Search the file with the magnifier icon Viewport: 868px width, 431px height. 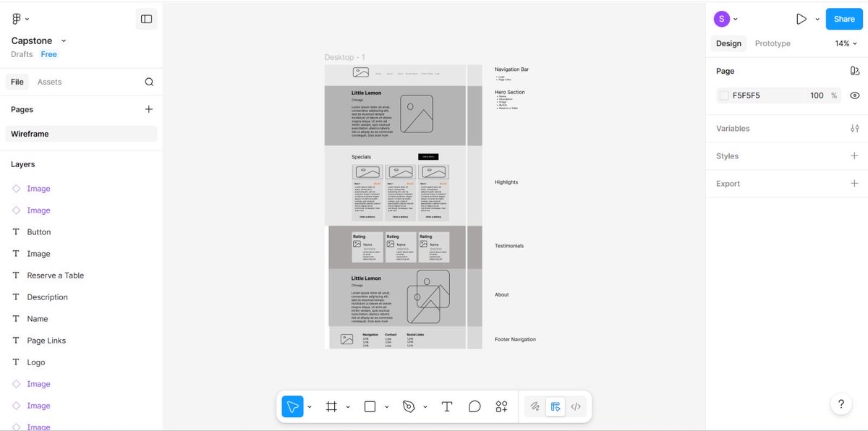(149, 82)
